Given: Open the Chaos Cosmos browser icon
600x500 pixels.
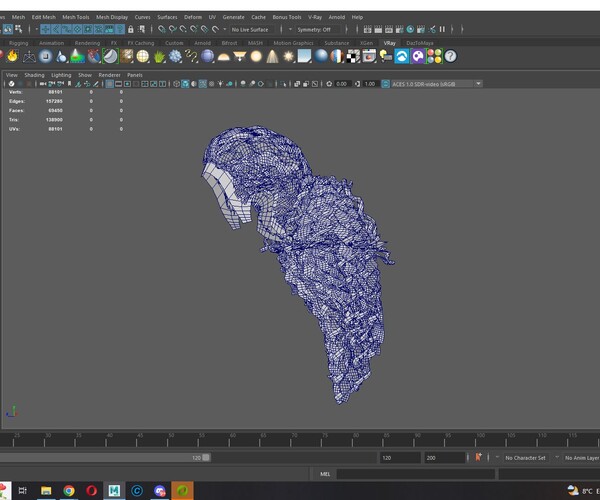Looking at the screenshot, I should point(402,56).
